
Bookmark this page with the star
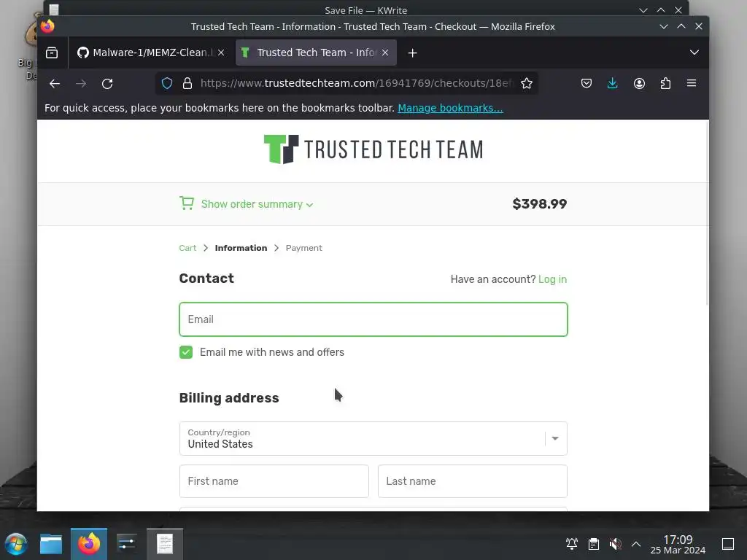click(527, 83)
